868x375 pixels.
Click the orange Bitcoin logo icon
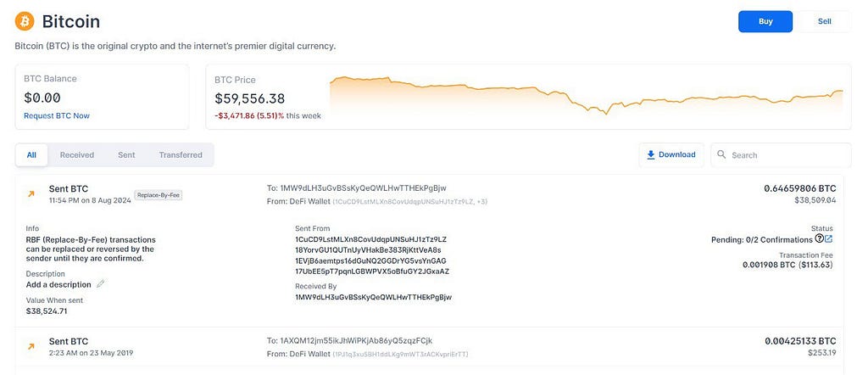coord(25,21)
